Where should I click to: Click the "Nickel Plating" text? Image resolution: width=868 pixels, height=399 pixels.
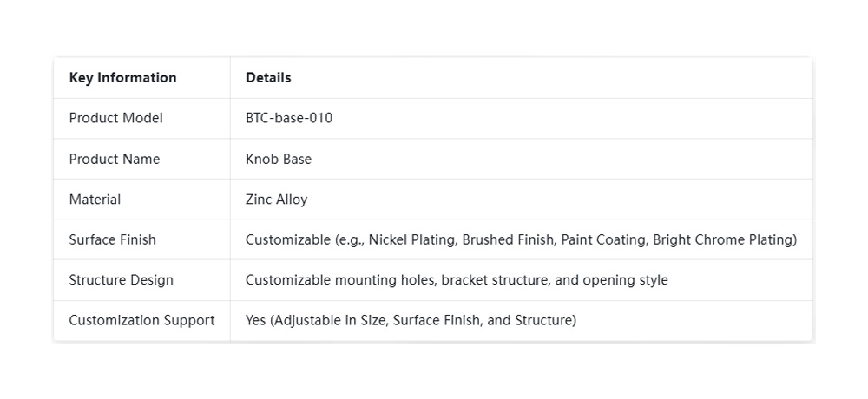(411, 239)
